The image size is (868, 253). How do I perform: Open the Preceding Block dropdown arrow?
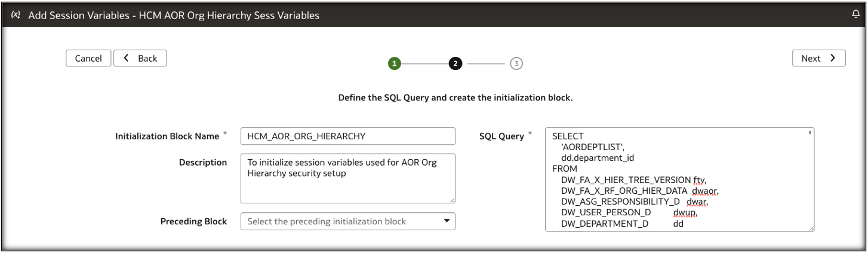click(x=446, y=221)
